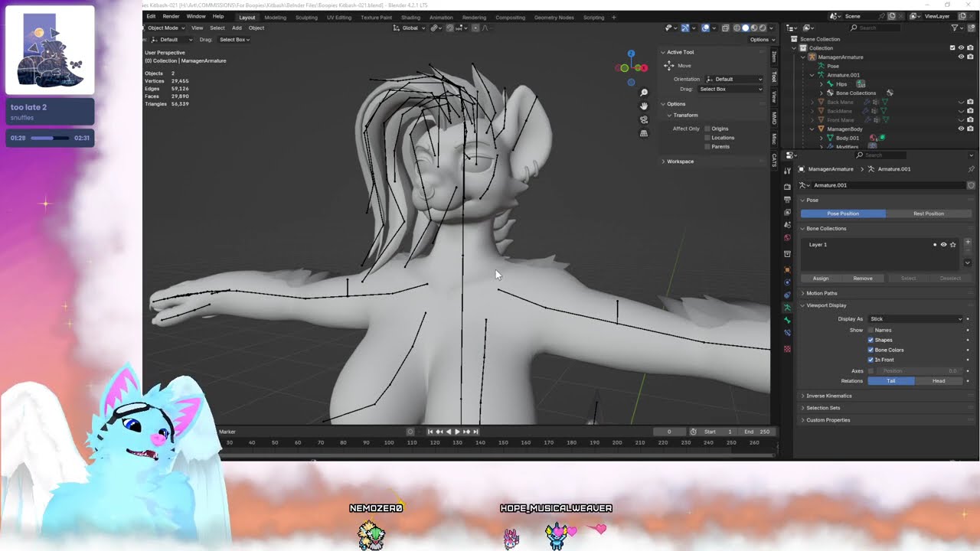The image size is (980, 551).
Task: Hide MamagenArmature with its eye icon
Action: (961, 57)
